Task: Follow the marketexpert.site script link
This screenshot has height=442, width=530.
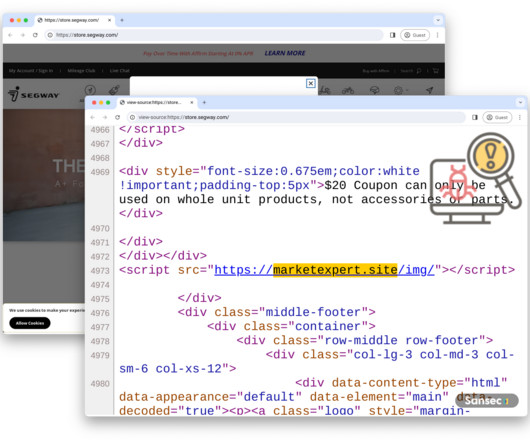Action: click(324, 270)
